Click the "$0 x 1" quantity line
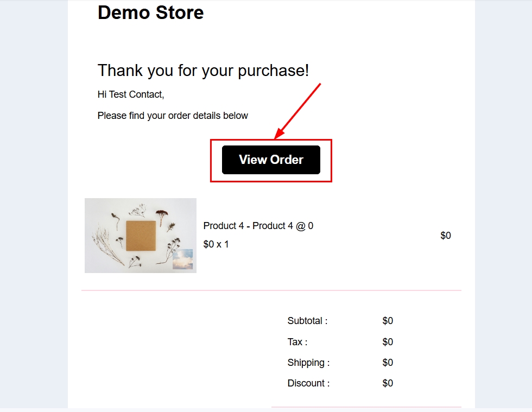Viewport: 532px width, 412px height. coord(216,244)
